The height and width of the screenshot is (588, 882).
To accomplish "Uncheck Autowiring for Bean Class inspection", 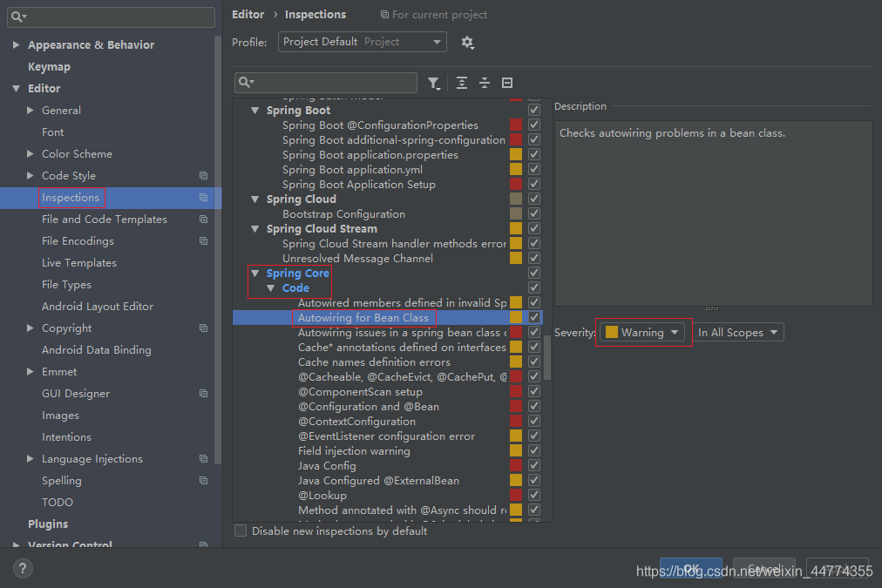I will (x=534, y=317).
